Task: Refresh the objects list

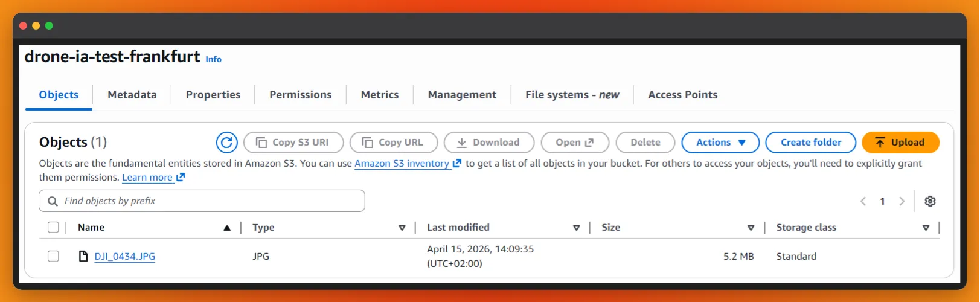Action: pyautogui.click(x=226, y=143)
